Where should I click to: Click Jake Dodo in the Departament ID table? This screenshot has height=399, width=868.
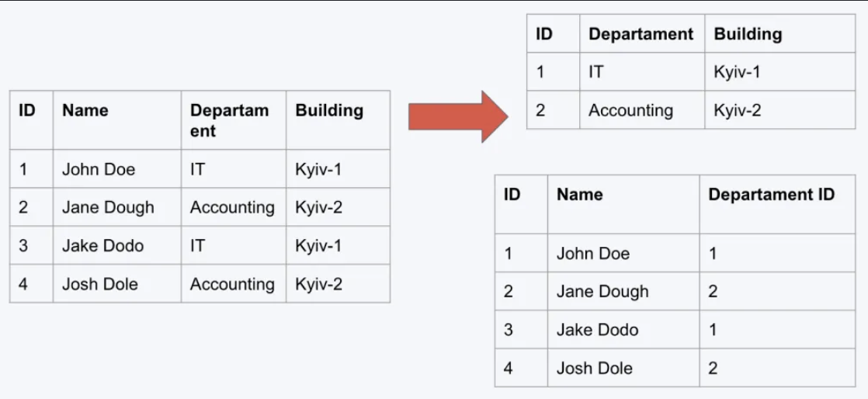click(597, 330)
